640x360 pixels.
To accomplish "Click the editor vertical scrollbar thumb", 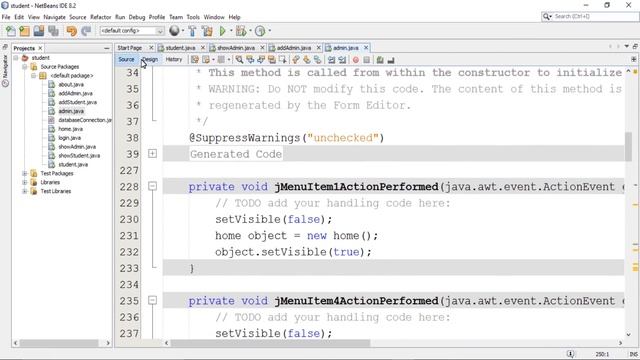I will [x=628, y=146].
